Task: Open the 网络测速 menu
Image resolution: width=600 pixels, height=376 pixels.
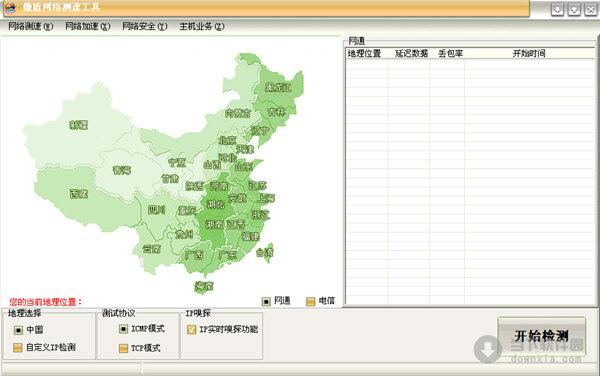Action: [x=31, y=26]
